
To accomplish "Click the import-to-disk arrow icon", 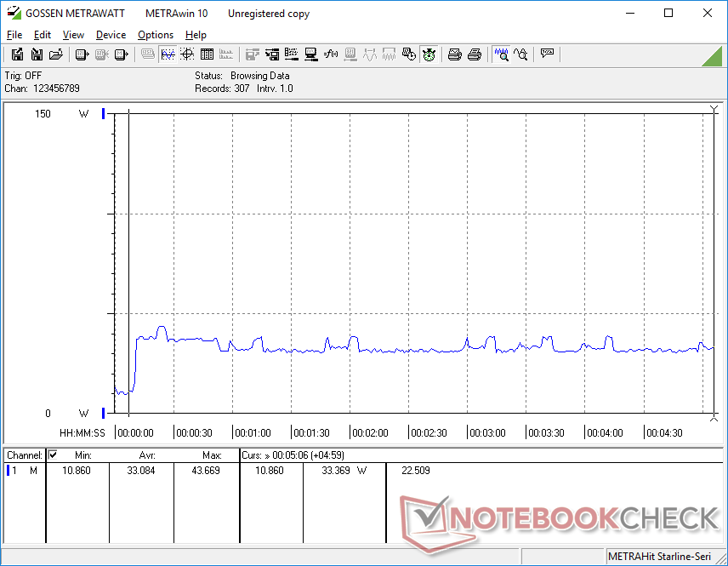I will coord(272,54).
